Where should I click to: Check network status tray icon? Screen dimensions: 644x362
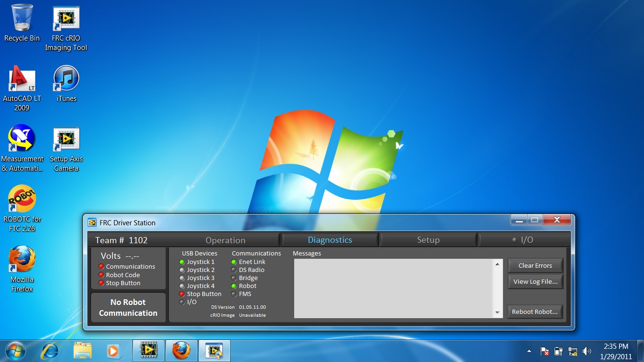[573, 351]
